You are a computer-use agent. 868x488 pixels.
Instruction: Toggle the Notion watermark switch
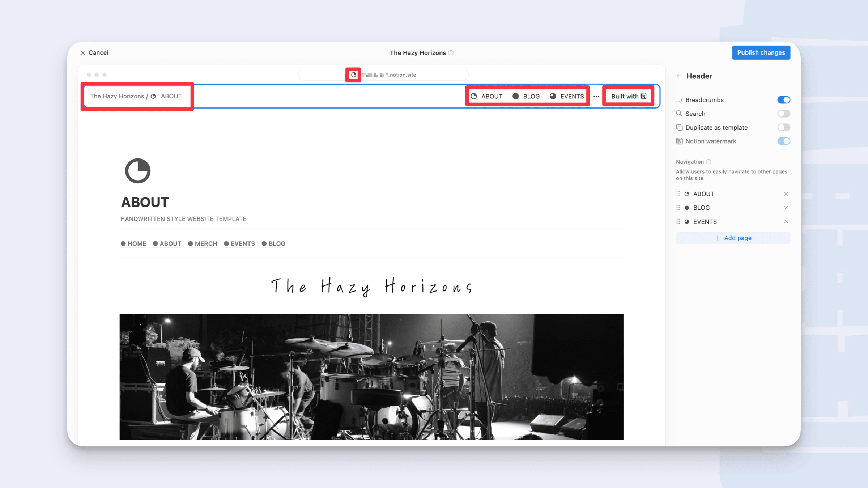(784, 141)
